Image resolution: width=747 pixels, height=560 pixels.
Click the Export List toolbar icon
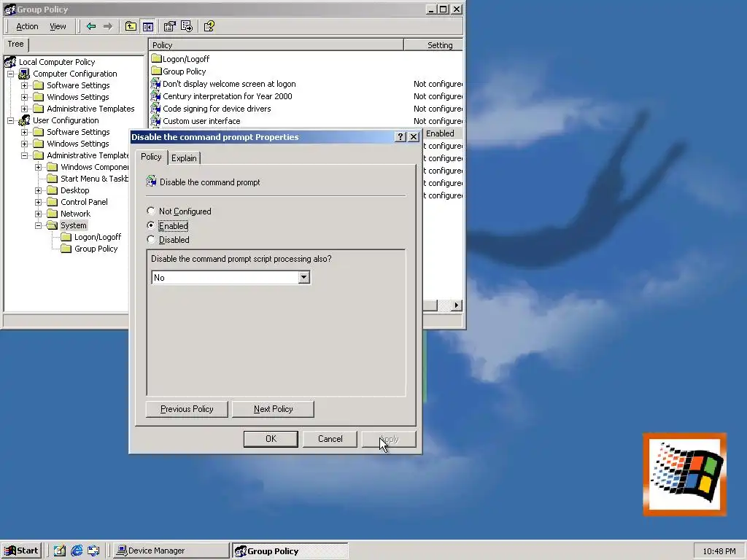[187, 27]
